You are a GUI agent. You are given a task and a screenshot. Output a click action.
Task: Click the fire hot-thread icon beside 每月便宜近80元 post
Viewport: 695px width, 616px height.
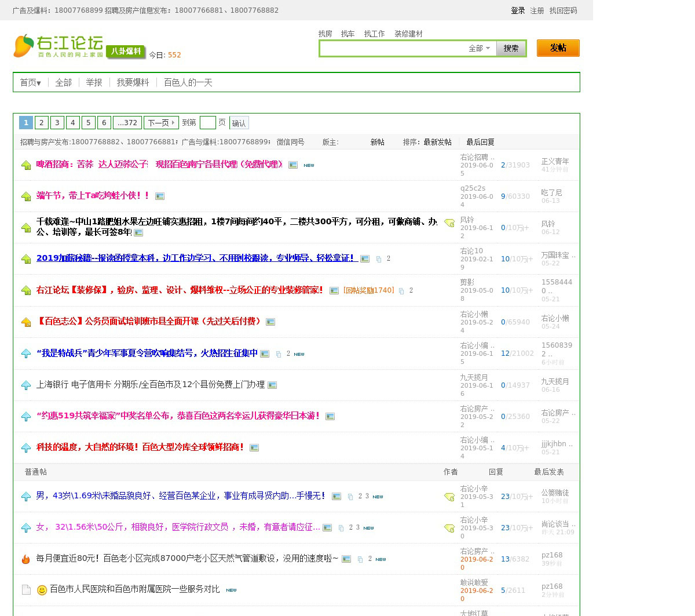click(x=26, y=559)
